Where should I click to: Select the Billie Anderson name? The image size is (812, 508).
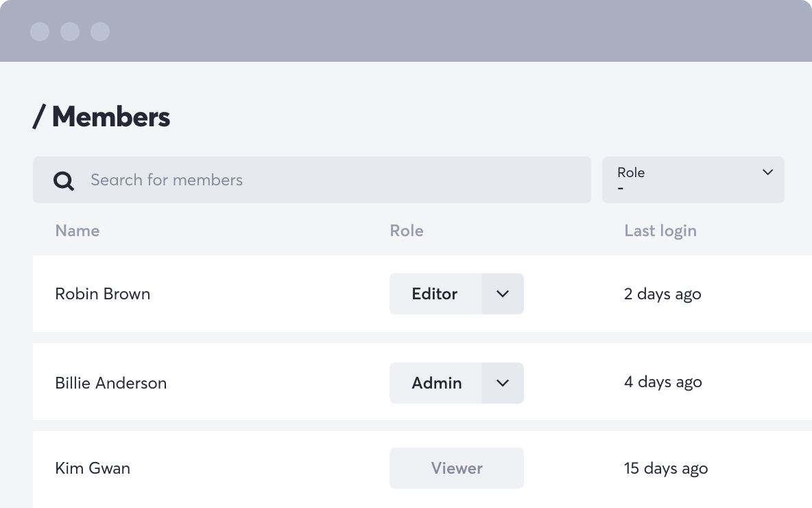[111, 383]
